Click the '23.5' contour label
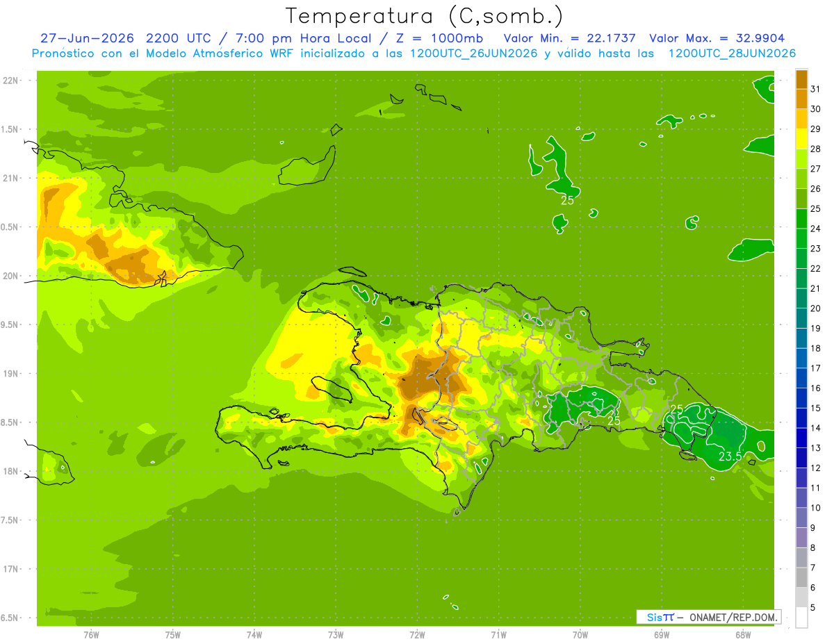This screenshot has height=644, width=834. [730, 456]
